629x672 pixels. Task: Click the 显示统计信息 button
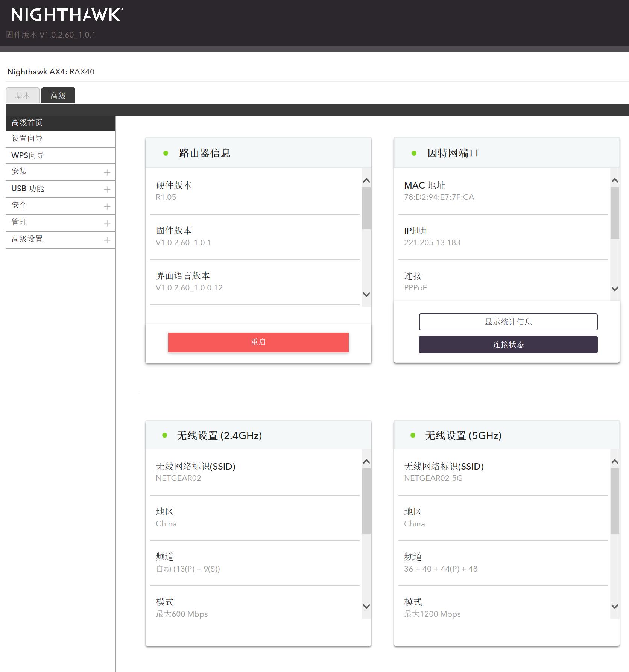508,322
